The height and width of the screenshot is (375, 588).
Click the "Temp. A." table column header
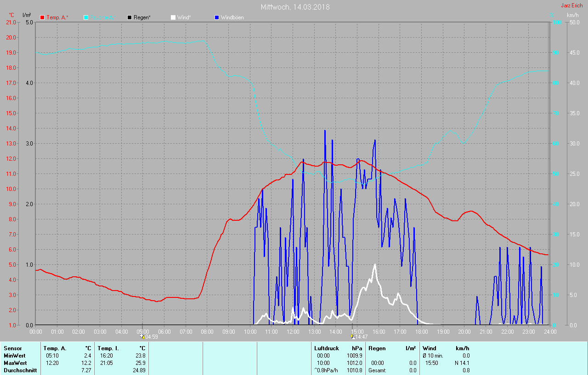[x=55, y=348]
